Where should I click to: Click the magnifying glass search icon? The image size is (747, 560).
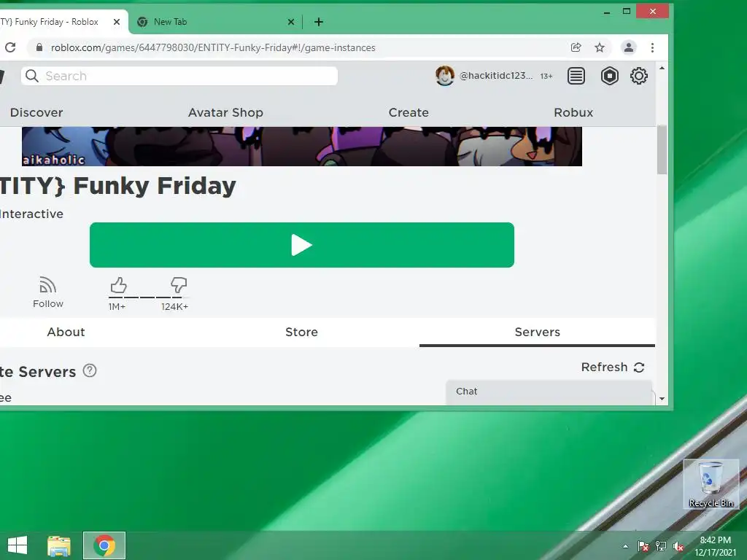click(32, 76)
